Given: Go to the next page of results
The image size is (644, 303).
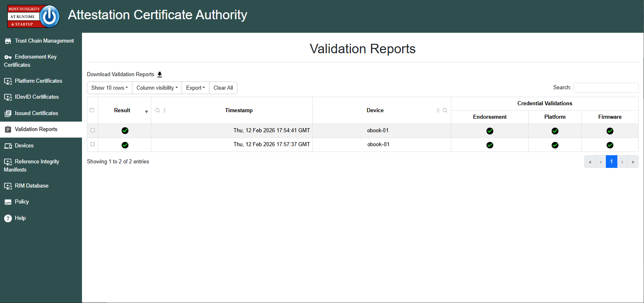Looking at the screenshot, I should (x=622, y=162).
